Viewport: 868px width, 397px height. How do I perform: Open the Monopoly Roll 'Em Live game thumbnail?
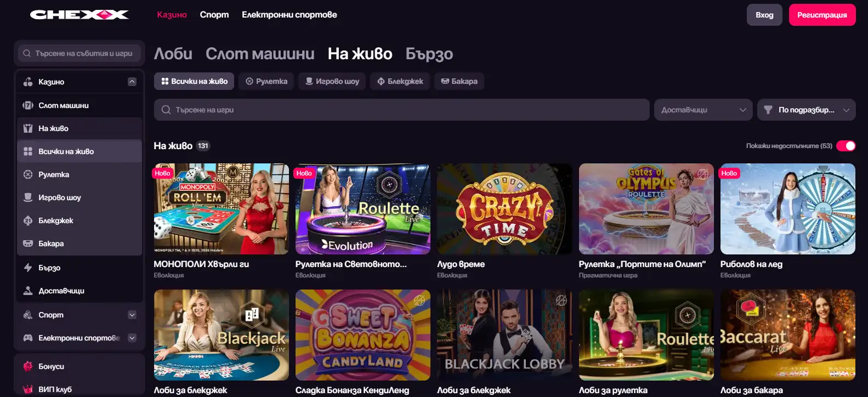click(x=222, y=209)
